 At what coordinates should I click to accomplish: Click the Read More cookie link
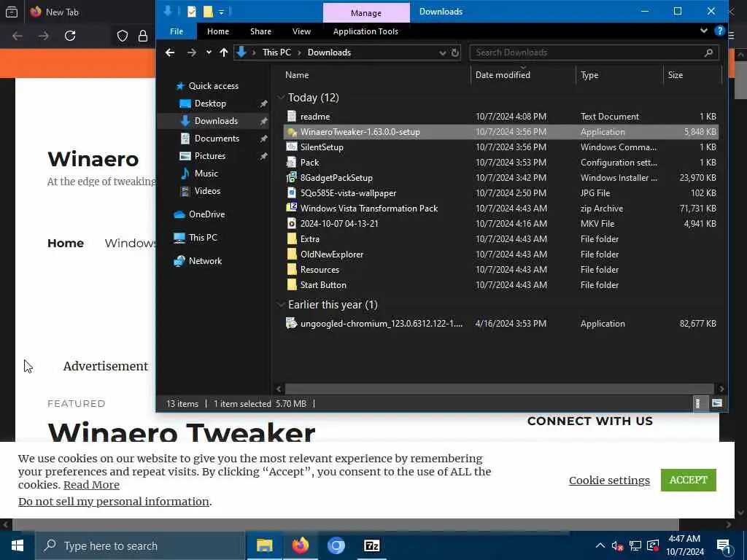(x=91, y=485)
